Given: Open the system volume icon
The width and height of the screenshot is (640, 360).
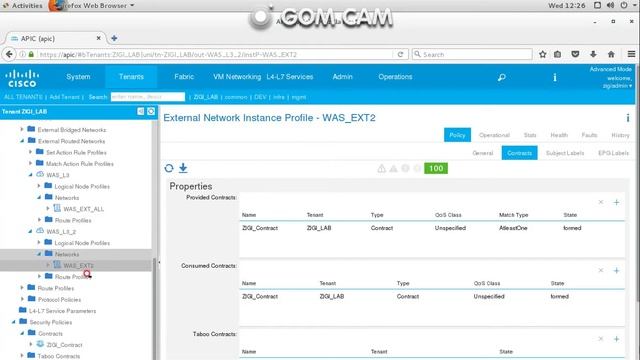Looking at the screenshot, I should [x=611, y=5].
